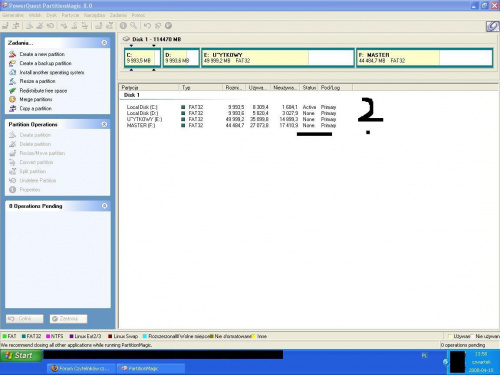500x375 pixels.
Task: Select the Local Disk (D:) row
Action: point(231,113)
